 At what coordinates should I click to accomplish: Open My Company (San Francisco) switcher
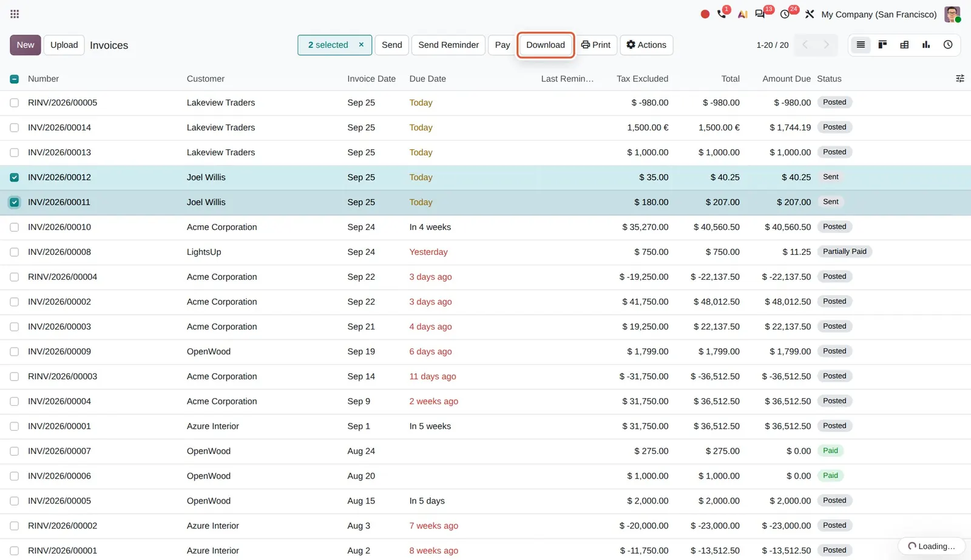click(x=879, y=15)
